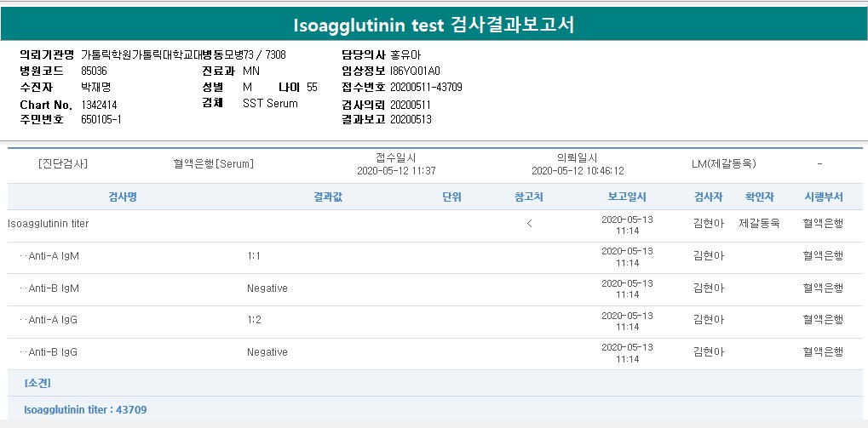Select the 시행부서 column header
The image size is (868, 428).
click(x=823, y=197)
